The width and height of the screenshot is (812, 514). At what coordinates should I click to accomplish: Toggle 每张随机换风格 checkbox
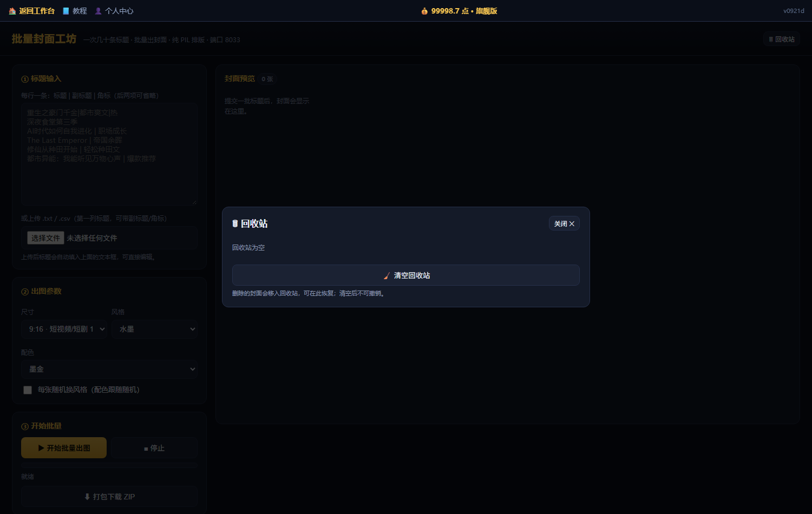(28, 390)
